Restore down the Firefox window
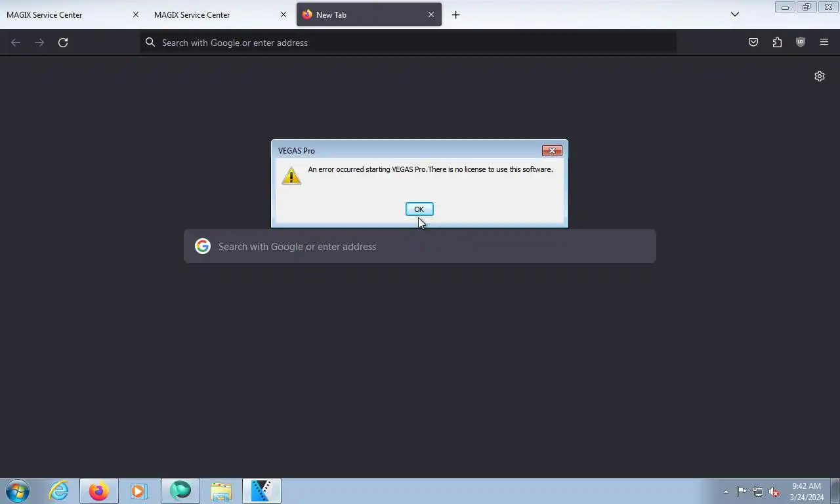Viewport: 840px width, 504px height. tap(806, 7)
